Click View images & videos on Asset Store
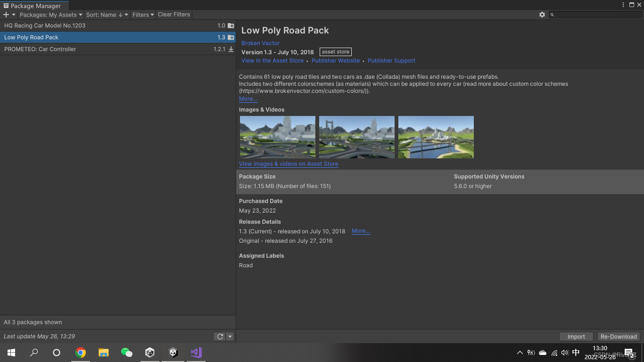The height and width of the screenshot is (362, 644). pos(289,164)
